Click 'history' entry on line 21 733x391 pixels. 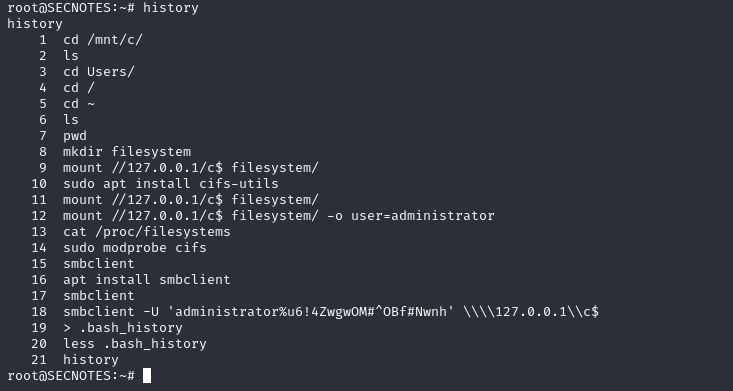coord(91,360)
